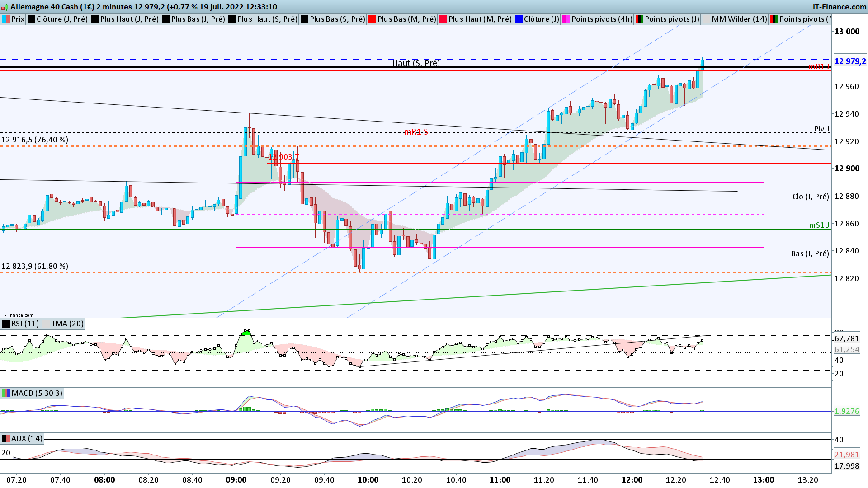Select the Plus Bas (M, Pré) legend item

[x=406, y=19]
